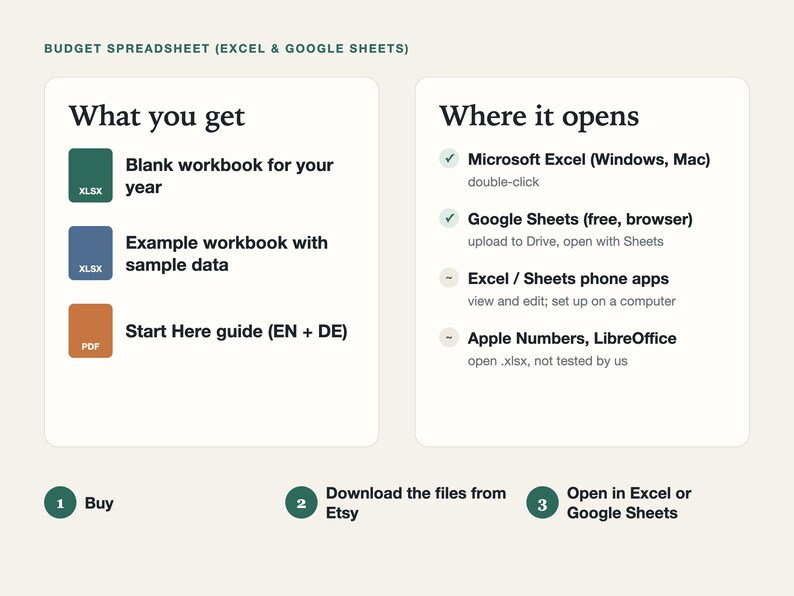This screenshot has width=794, height=596.
Task: Click the 'double-click' note
Action: point(503,182)
